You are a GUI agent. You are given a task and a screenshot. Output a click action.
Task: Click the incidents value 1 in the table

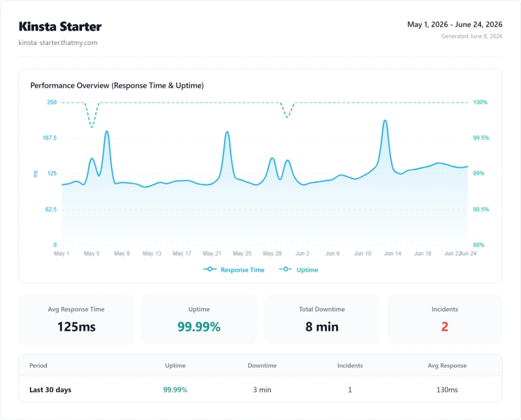[x=350, y=390]
